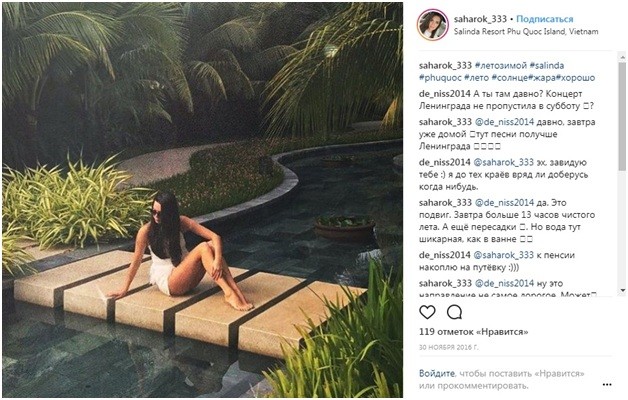Screen dimensions: 628x400
Task: Click the comments scrollbar thumb
Action: click(622, 116)
